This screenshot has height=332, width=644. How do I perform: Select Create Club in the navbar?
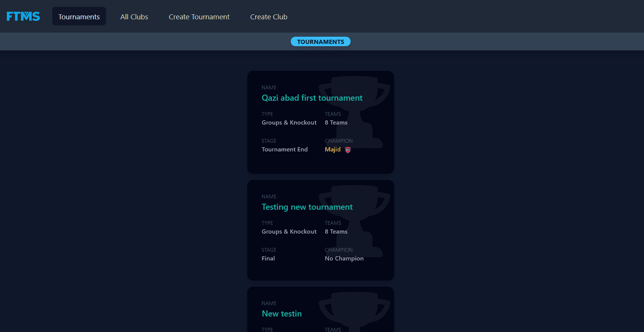tap(268, 17)
